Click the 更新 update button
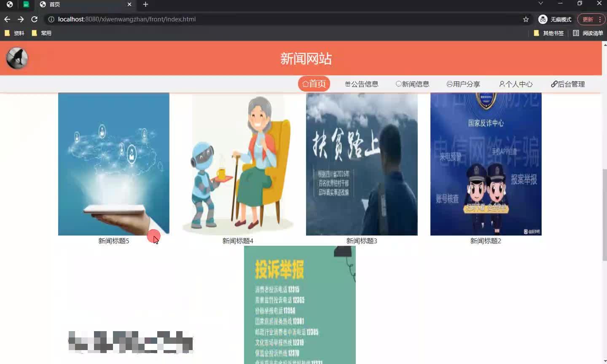The width and height of the screenshot is (607, 364). 588,19
